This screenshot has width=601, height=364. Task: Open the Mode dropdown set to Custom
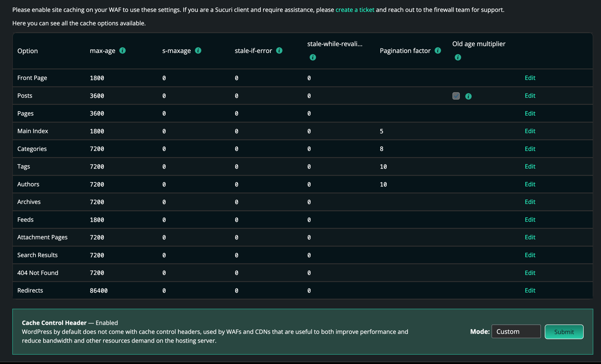tap(516, 331)
